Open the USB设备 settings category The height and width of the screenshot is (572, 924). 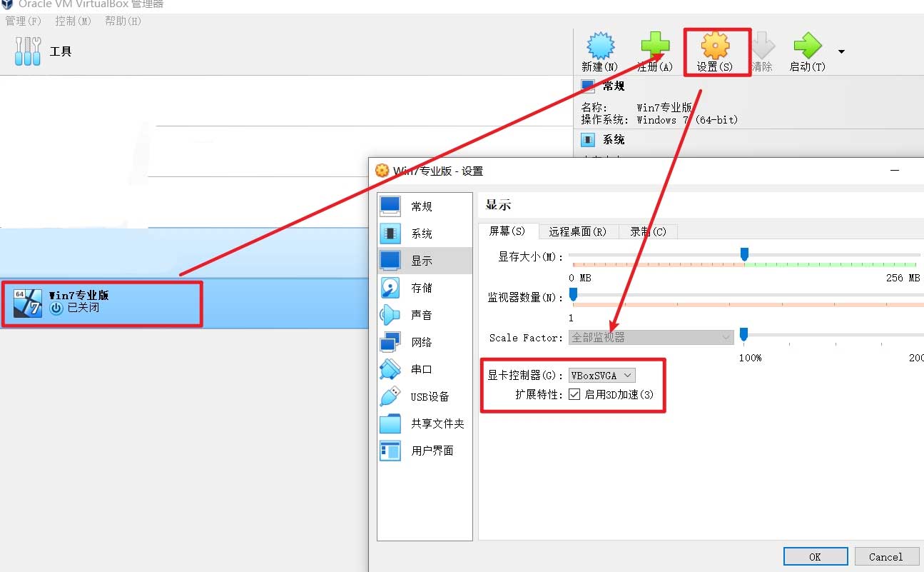pos(425,396)
